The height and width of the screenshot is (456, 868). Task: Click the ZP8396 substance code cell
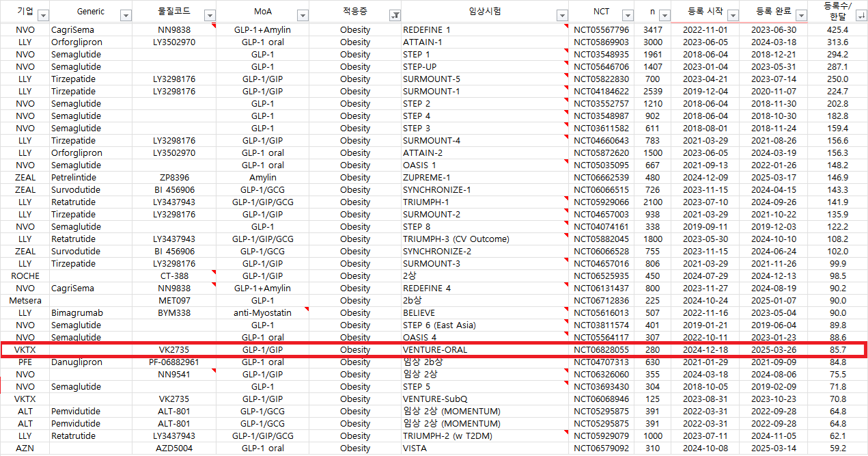point(174,178)
